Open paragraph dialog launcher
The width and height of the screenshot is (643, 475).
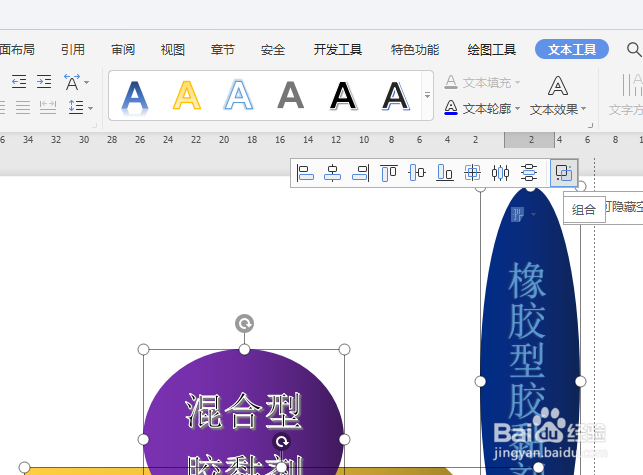click(95, 125)
